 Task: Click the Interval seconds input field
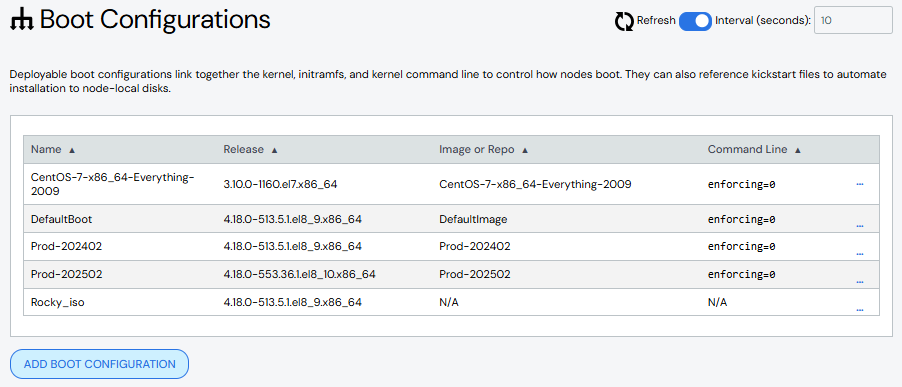click(x=853, y=21)
